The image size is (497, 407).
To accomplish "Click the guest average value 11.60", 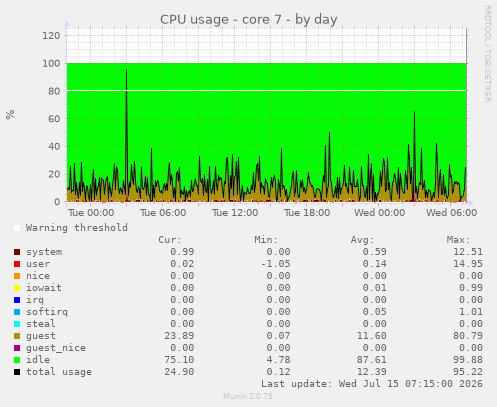I will (372, 336).
